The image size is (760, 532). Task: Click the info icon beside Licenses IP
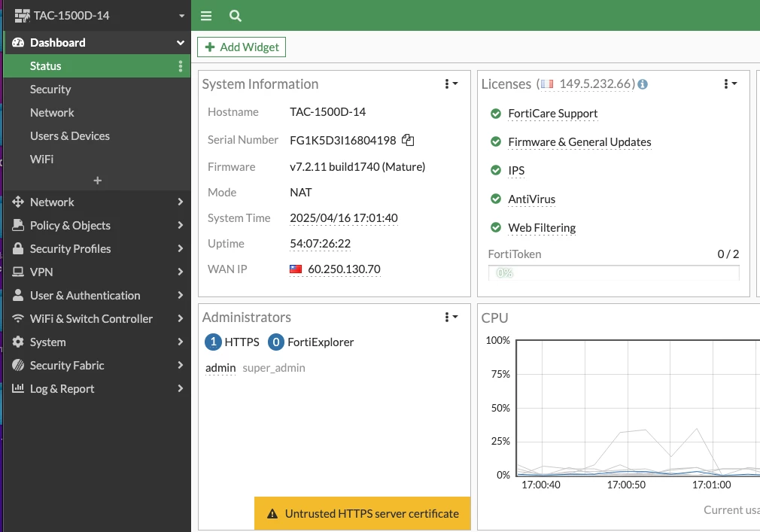[x=643, y=84]
